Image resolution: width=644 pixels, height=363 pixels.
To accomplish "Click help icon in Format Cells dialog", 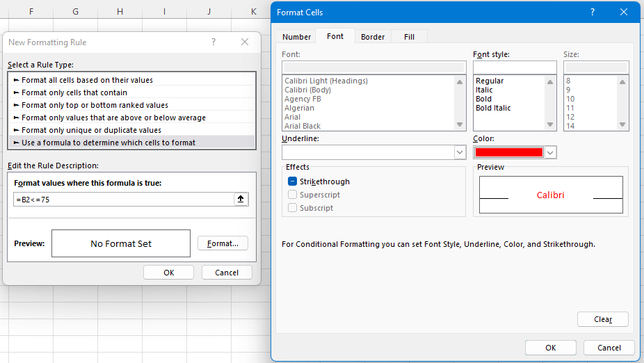I will (593, 13).
